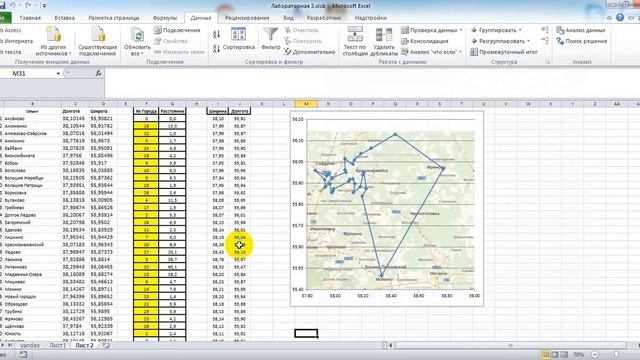Viewport: 640px width, 360px height.
Task: Open Excel Help question mark
Action: point(620,18)
